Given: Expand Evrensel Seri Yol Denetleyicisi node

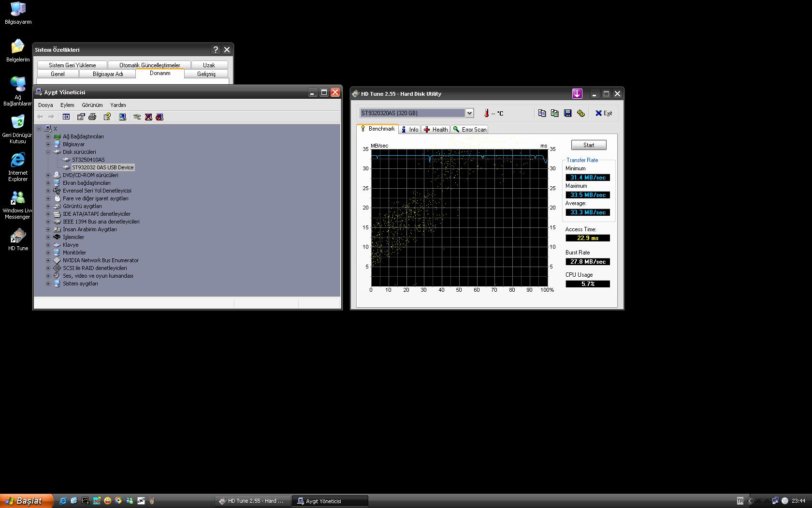Looking at the screenshot, I should coord(48,191).
